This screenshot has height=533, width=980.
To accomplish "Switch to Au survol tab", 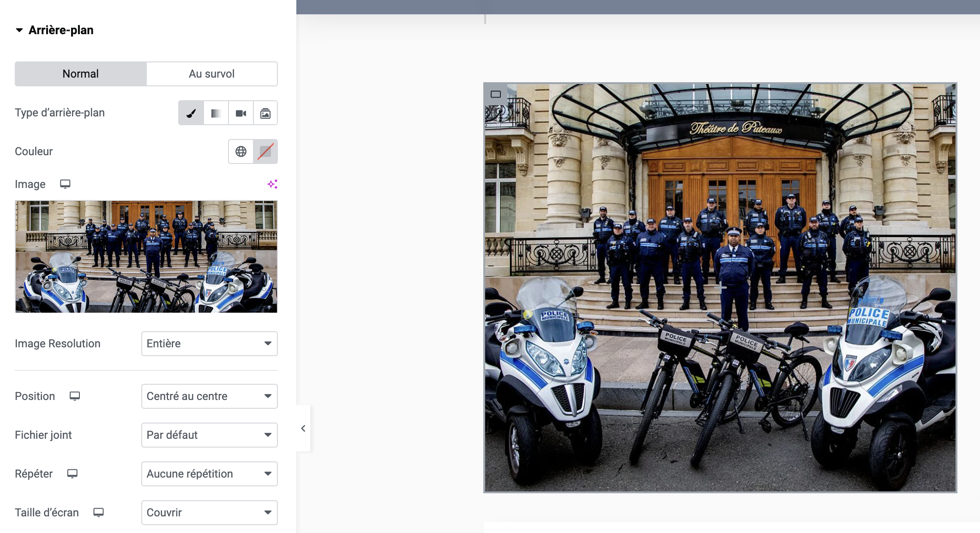I will [211, 74].
